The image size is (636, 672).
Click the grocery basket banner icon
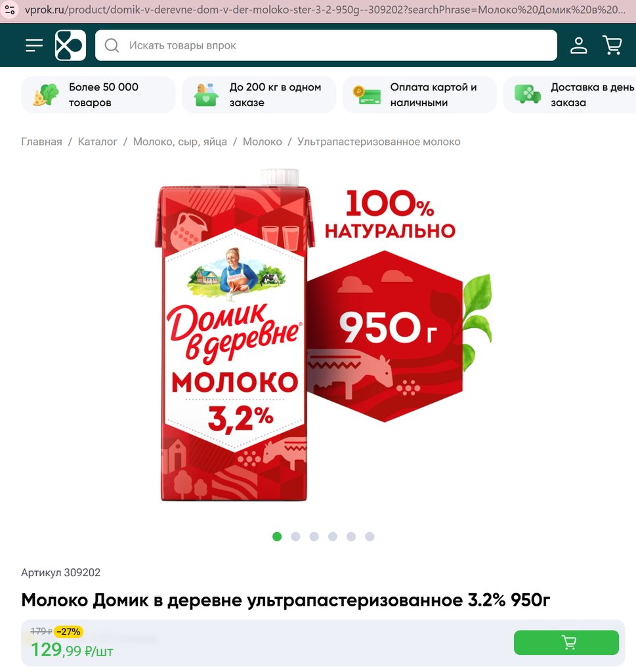(x=206, y=94)
